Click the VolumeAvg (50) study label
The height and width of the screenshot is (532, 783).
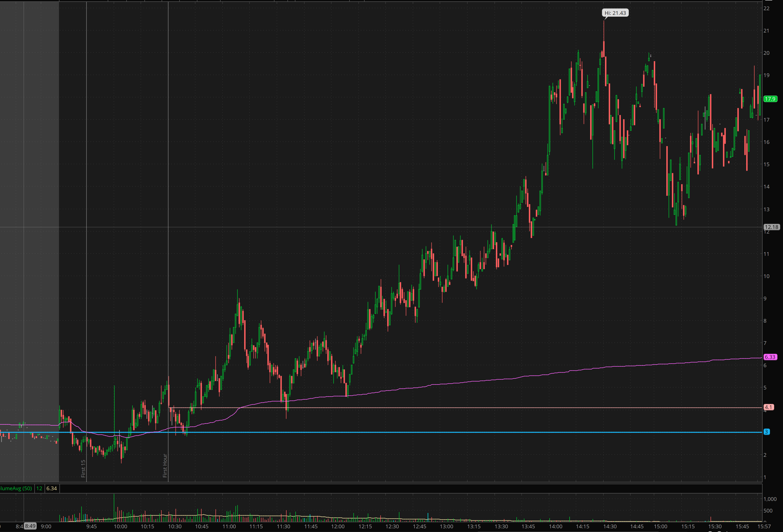click(x=16, y=488)
